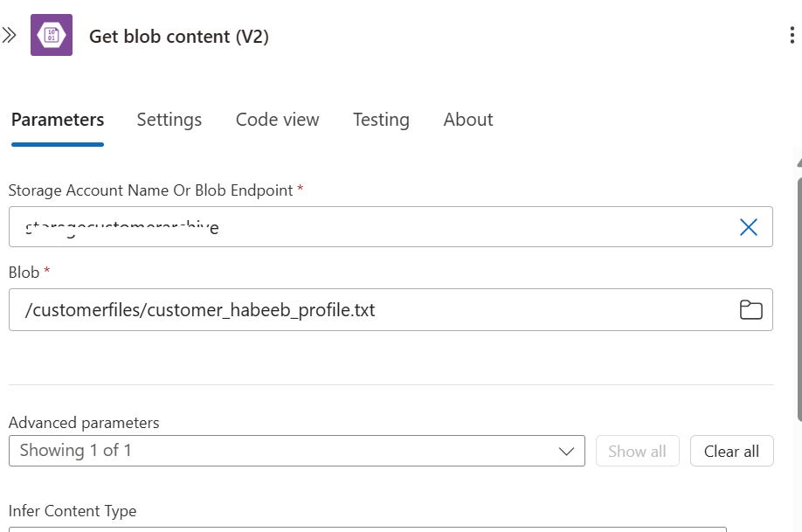Click the Storage Account Name input field

tap(367, 227)
